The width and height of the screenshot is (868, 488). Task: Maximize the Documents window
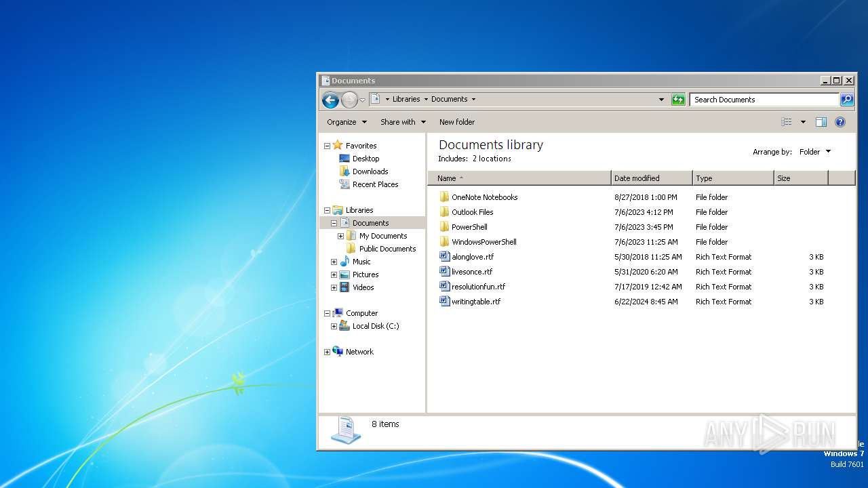pos(837,81)
